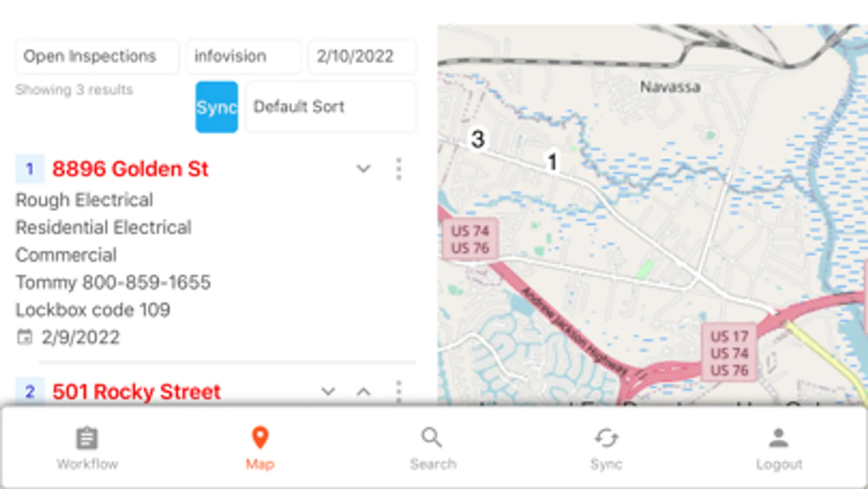
Task: Open more options for 501 Rocky Street
Action: (x=399, y=391)
